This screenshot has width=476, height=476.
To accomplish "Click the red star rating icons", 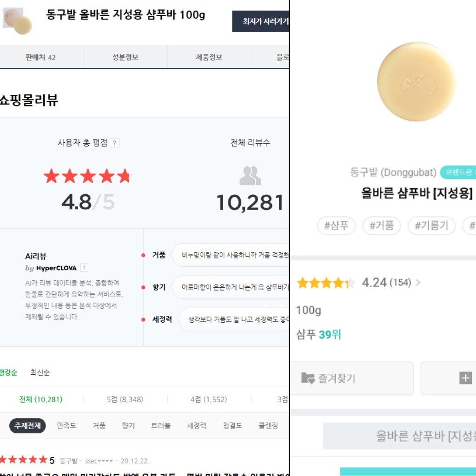I will pyautogui.click(x=87, y=176).
